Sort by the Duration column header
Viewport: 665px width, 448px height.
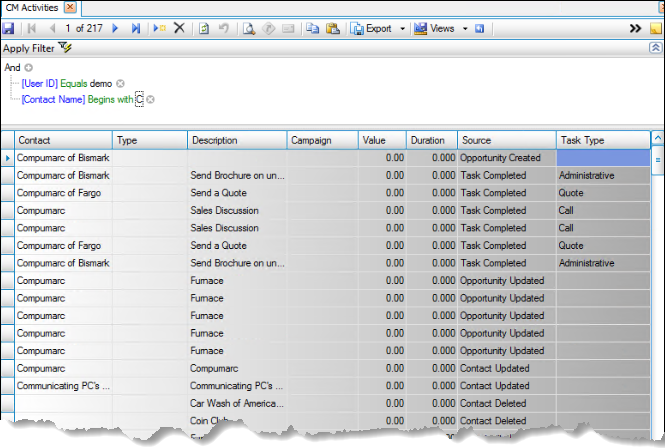[x=432, y=140]
